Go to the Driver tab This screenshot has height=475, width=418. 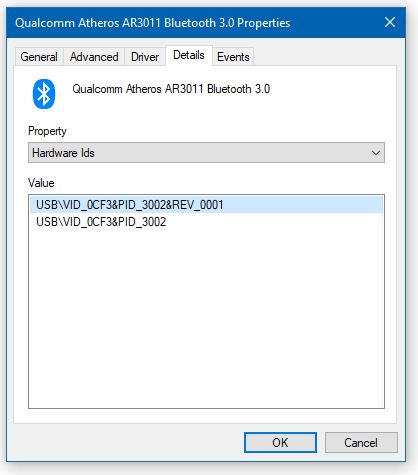tap(145, 57)
